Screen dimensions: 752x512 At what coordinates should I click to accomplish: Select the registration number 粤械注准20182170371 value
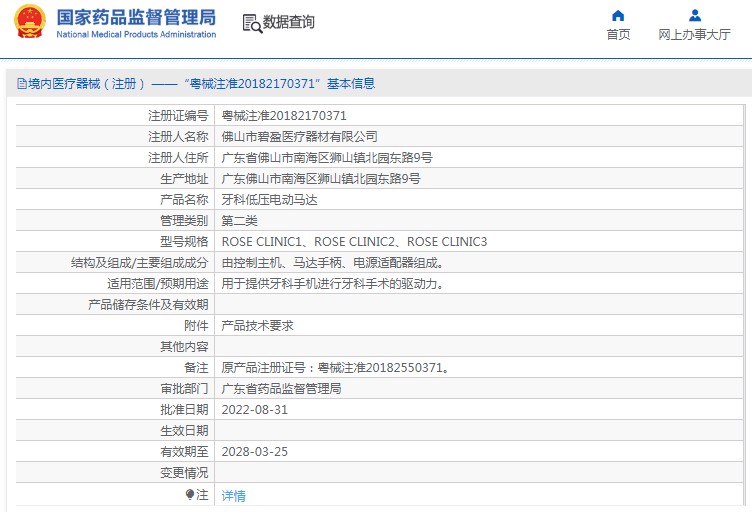(x=284, y=116)
